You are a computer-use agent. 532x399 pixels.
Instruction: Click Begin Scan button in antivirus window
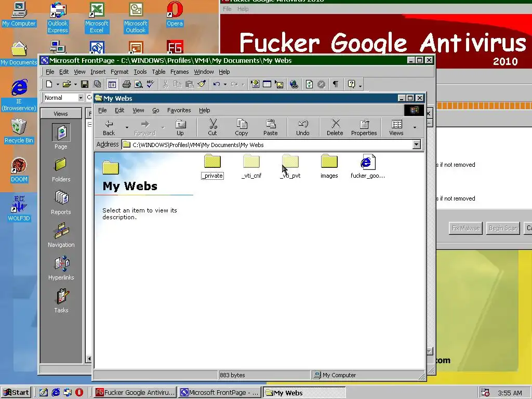(x=503, y=229)
